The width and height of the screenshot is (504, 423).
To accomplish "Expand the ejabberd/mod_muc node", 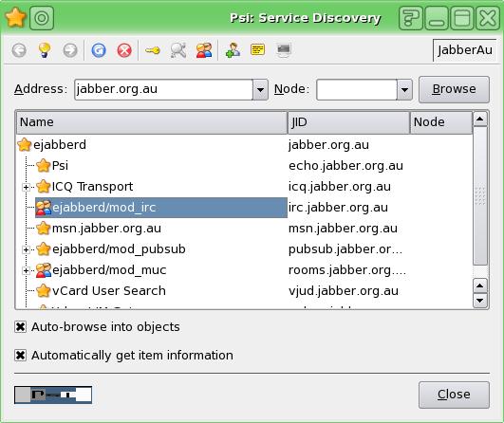I will 26,270.
